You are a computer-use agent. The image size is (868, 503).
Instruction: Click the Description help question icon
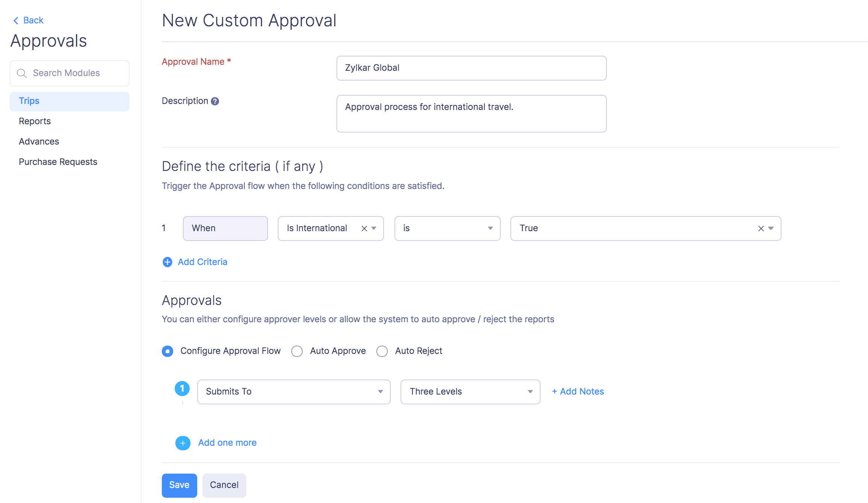pos(215,101)
